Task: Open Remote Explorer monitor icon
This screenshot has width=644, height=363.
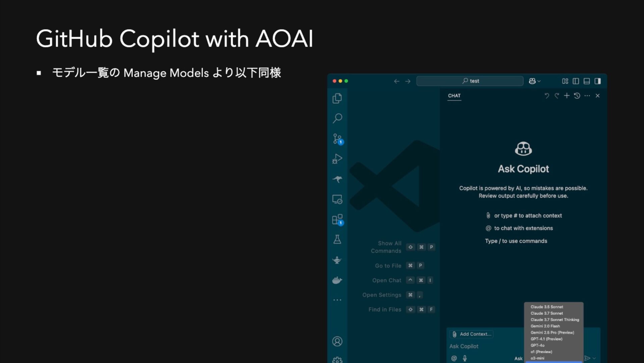Action: coord(337,199)
